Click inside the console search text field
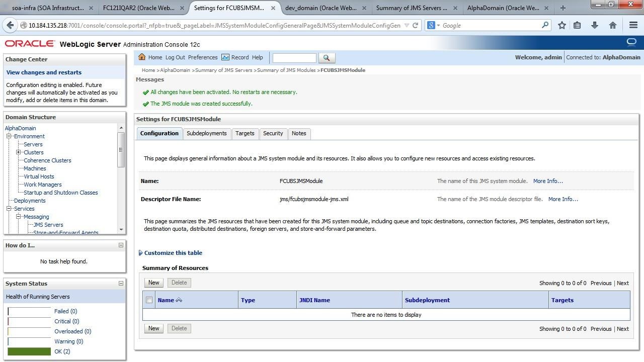Screen dimensions: 644x362 pyautogui.click(x=294, y=58)
